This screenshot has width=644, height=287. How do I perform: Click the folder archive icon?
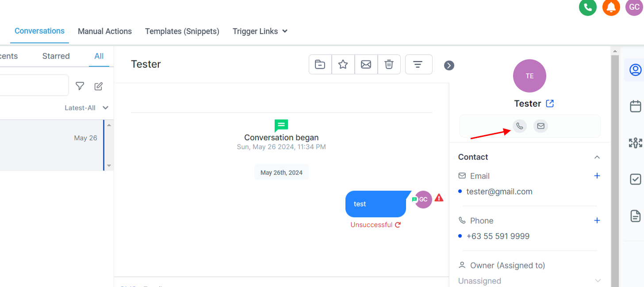click(x=320, y=65)
